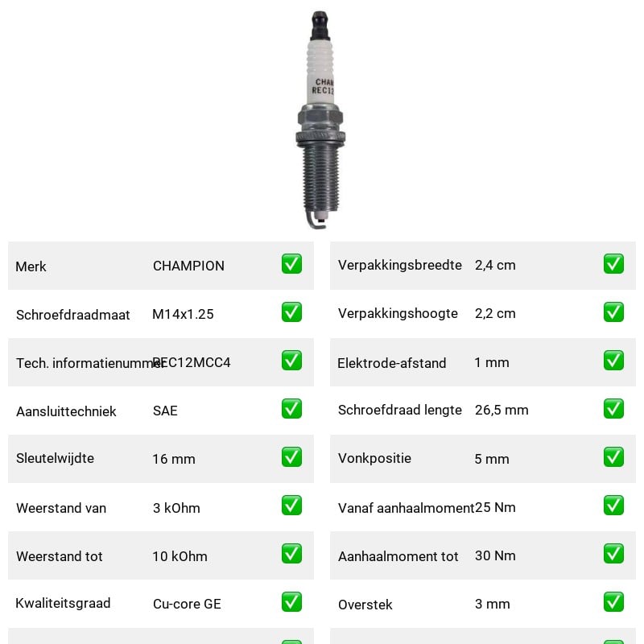
Task: Select the Weerstand tot 10 kOhm row
Action: 161,555
